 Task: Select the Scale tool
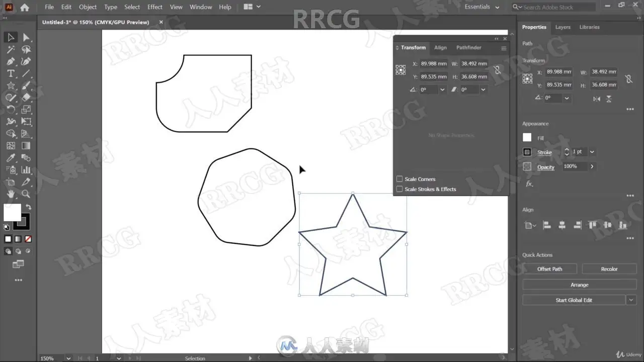pyautogui.click(x=26, y=110)
